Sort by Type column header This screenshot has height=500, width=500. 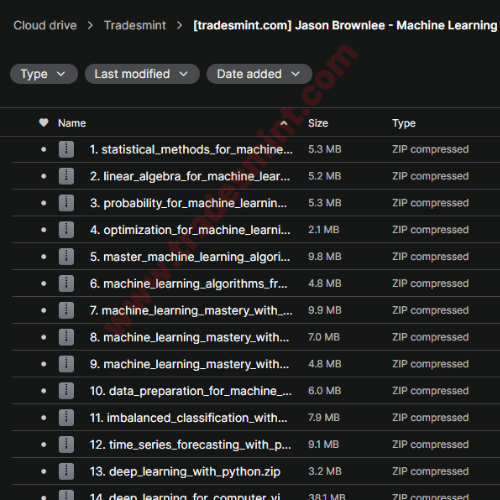[x=404, y=123]
